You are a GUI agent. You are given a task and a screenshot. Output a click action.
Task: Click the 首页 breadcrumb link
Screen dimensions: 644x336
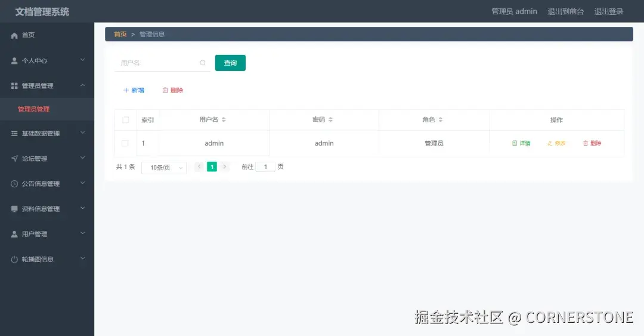120,34
